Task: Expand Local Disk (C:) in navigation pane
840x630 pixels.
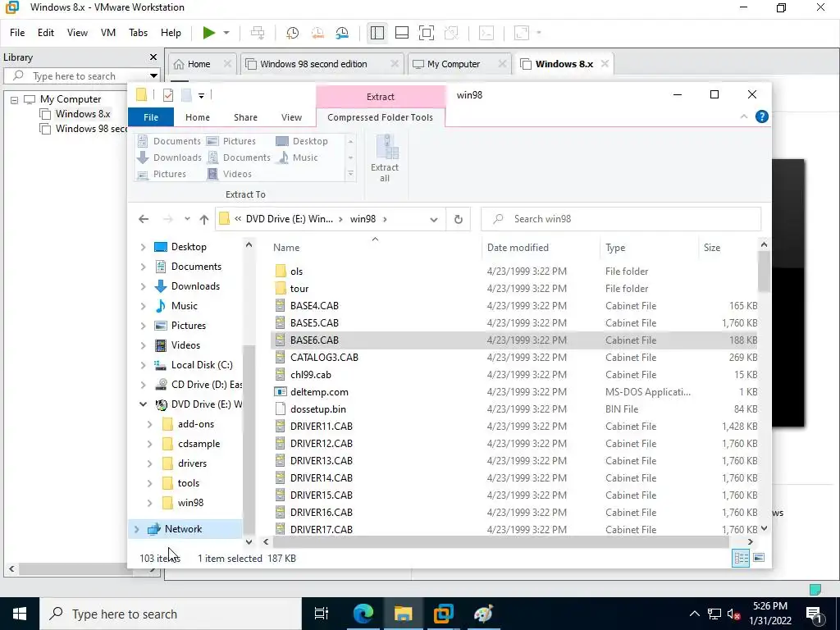Action: coord(143,365)
